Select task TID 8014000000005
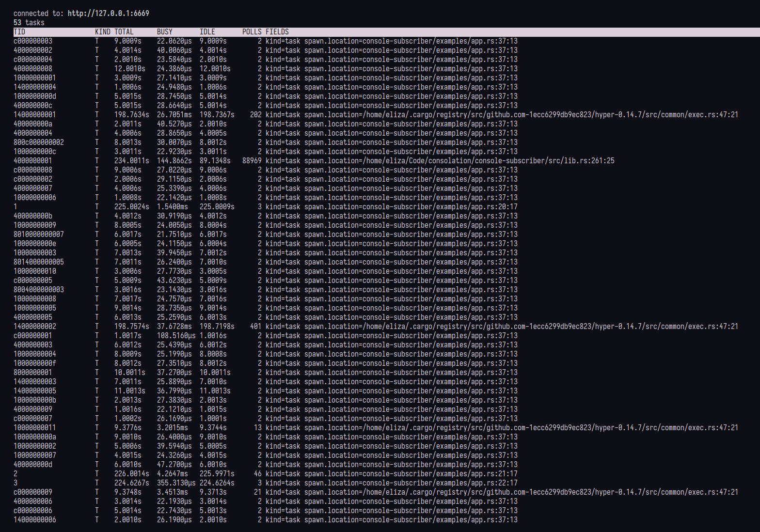Screen dimensions: 760x532 (39, 262)
